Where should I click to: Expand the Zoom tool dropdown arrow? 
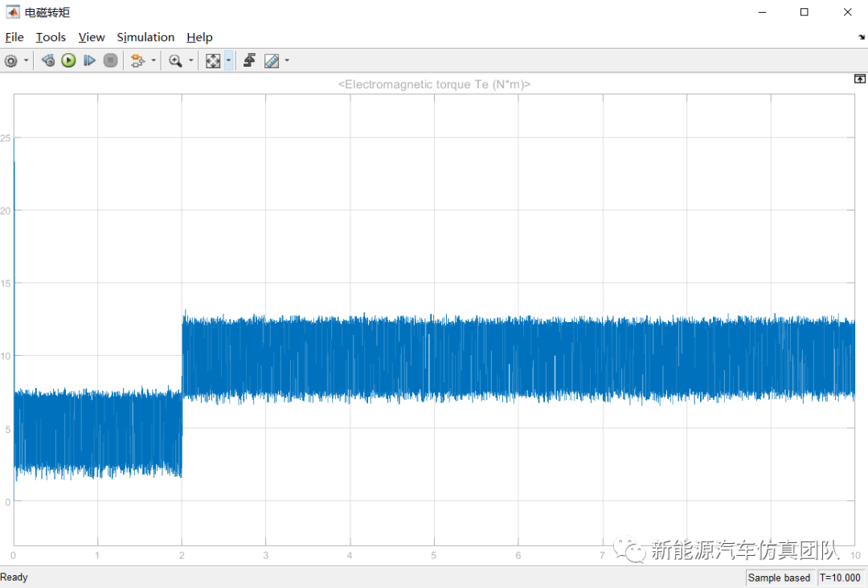(x=191, y=61)
